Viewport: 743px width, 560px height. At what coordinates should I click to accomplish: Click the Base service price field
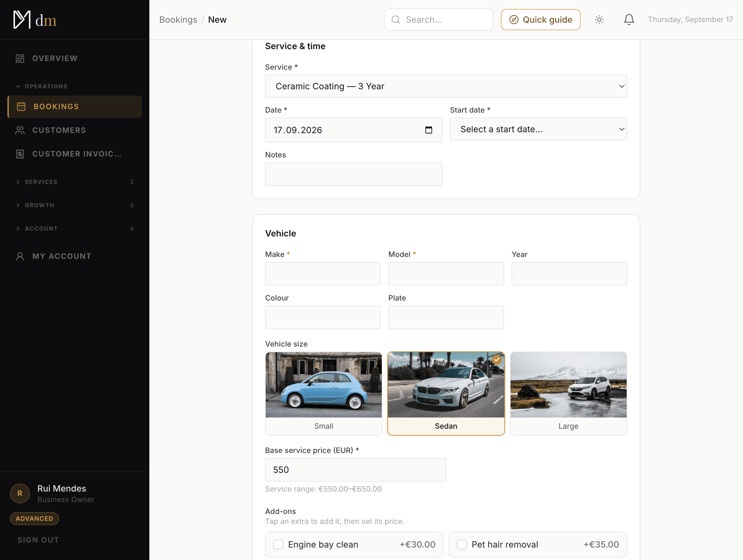point(355,470)
